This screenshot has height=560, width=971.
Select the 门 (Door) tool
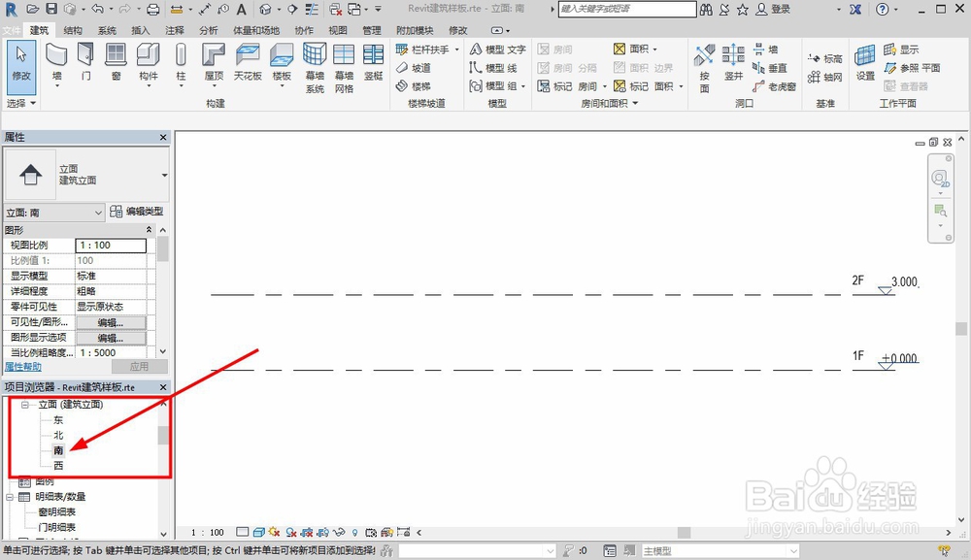[85, 62]
